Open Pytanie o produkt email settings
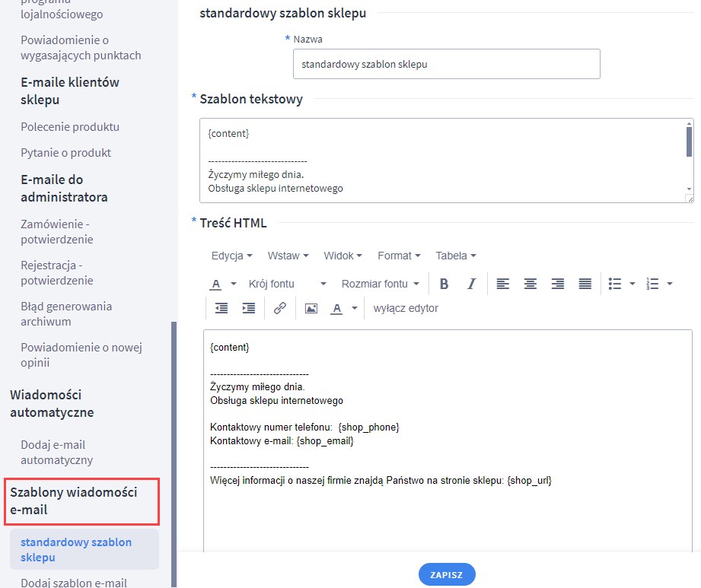This screenshot has height=588, width=701. point(65,153)
